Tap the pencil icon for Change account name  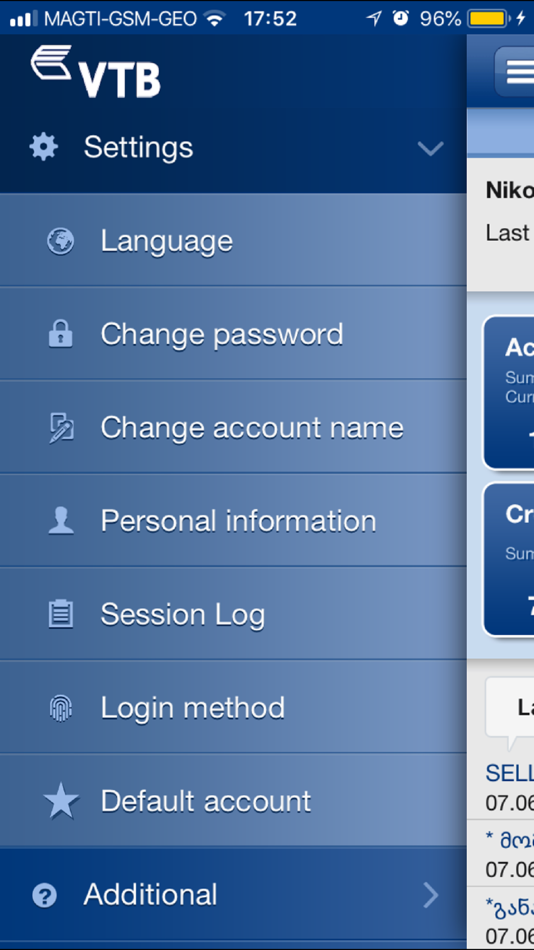61,428
